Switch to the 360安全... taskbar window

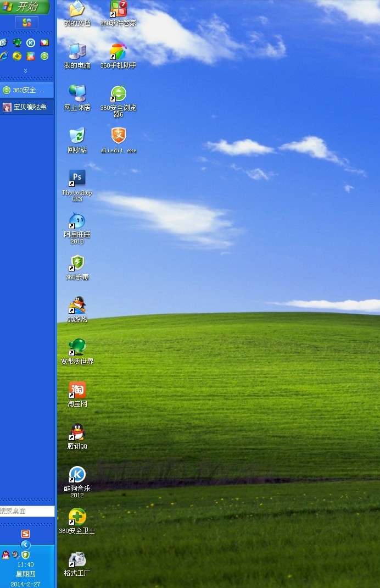[x=26, y=90]
